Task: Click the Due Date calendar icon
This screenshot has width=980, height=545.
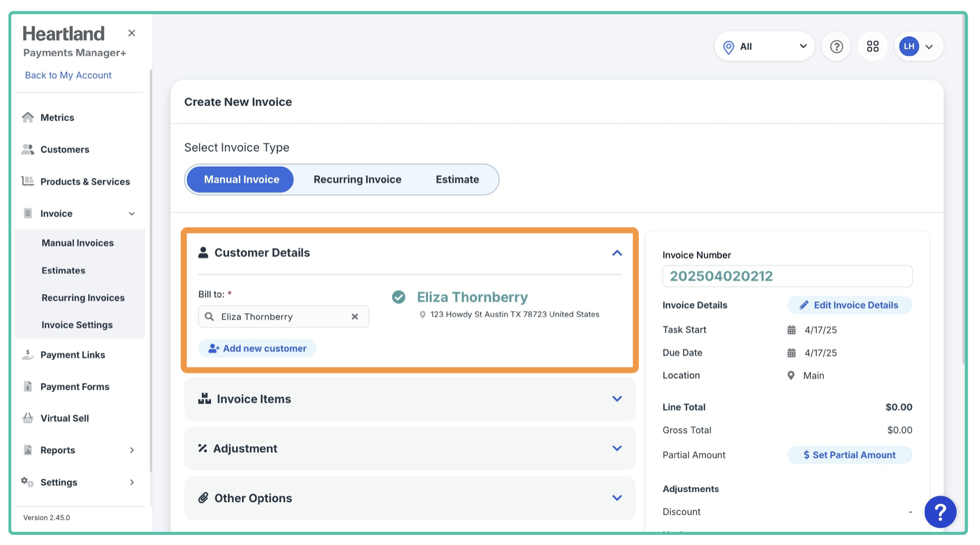Action: click(791, 353)
